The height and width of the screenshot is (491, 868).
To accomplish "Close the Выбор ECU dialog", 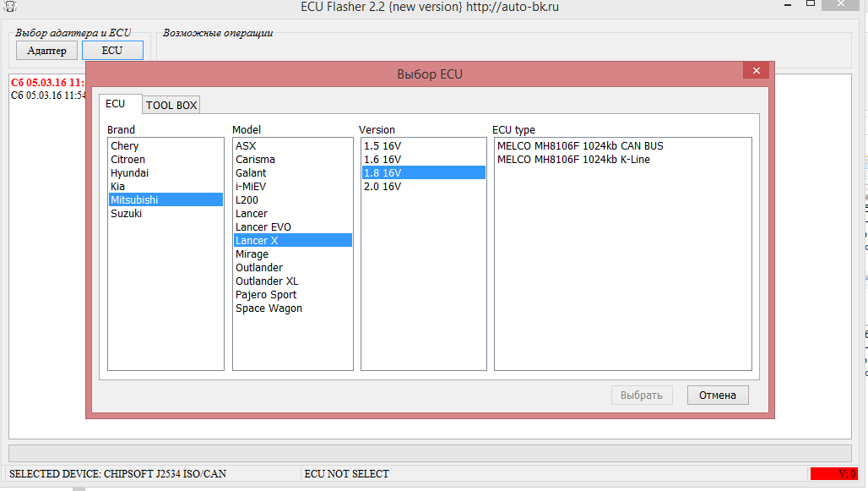I will click(757, 70).
